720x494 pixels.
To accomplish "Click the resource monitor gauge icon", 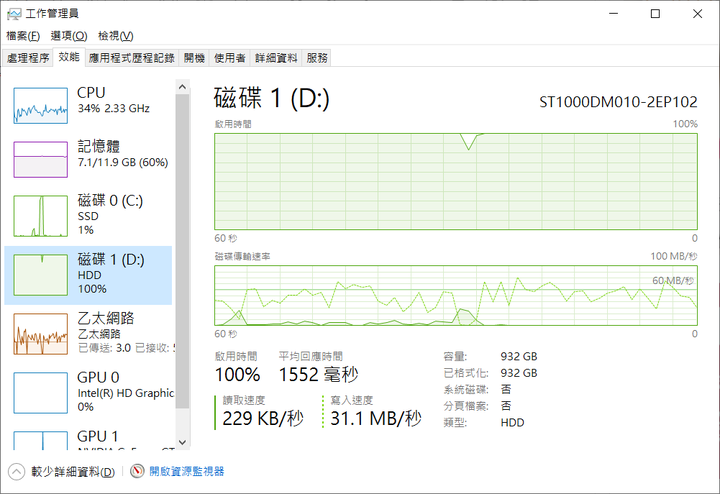I will pos(137,471).
